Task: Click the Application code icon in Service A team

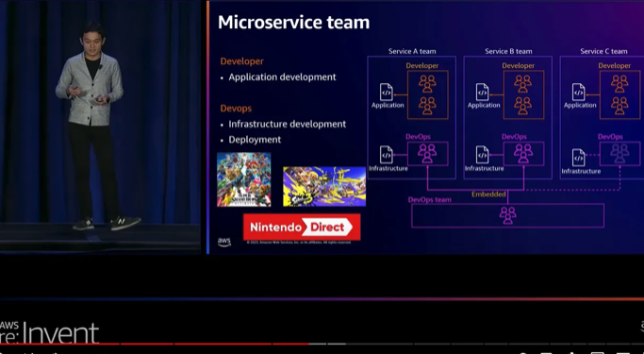Action: click(x=386, y=93)
